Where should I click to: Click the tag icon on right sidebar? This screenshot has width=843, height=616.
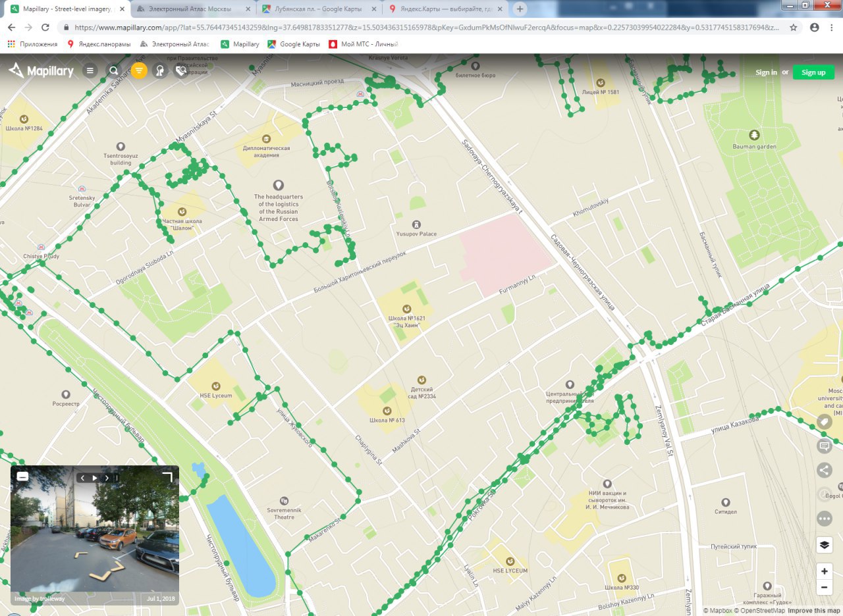click(x=824, y=421)
